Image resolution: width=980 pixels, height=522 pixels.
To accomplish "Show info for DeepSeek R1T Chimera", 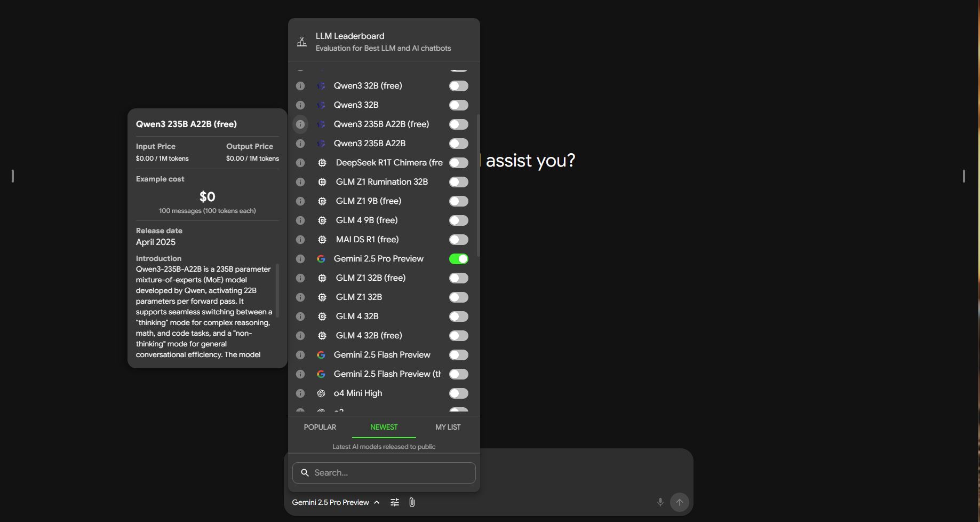I will 300,163.
